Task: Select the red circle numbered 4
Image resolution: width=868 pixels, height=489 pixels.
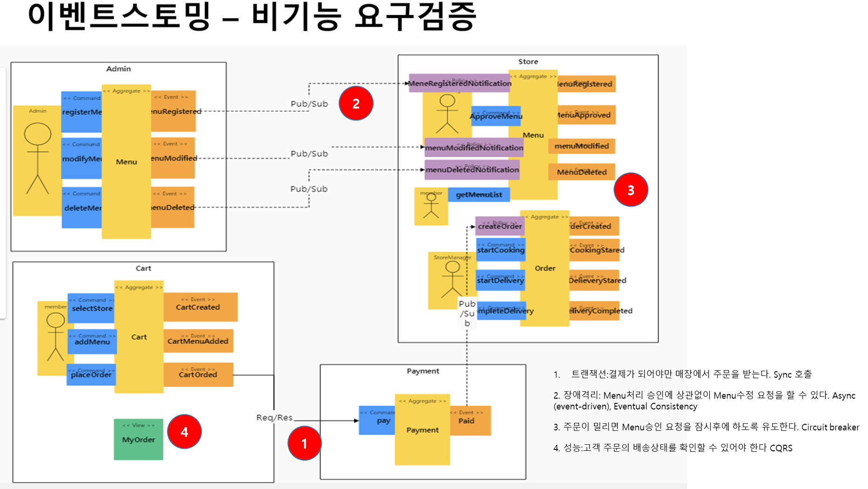Action: [x=184, y=432]
